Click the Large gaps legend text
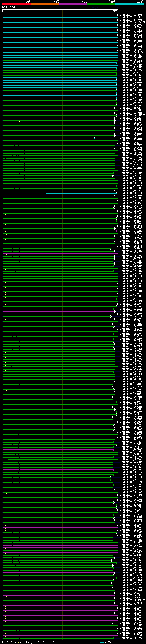The height and width of the screenshot is (644, 146). (x=28, y=642)
